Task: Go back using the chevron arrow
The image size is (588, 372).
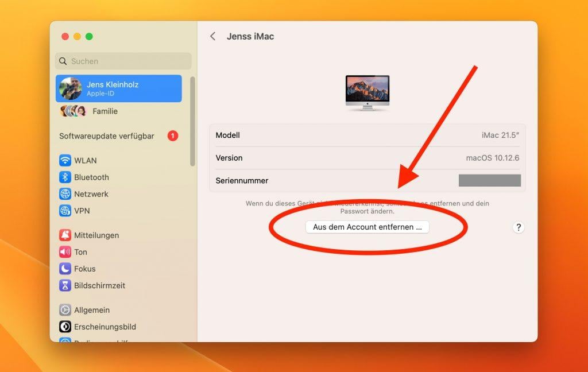Action: 212,36
